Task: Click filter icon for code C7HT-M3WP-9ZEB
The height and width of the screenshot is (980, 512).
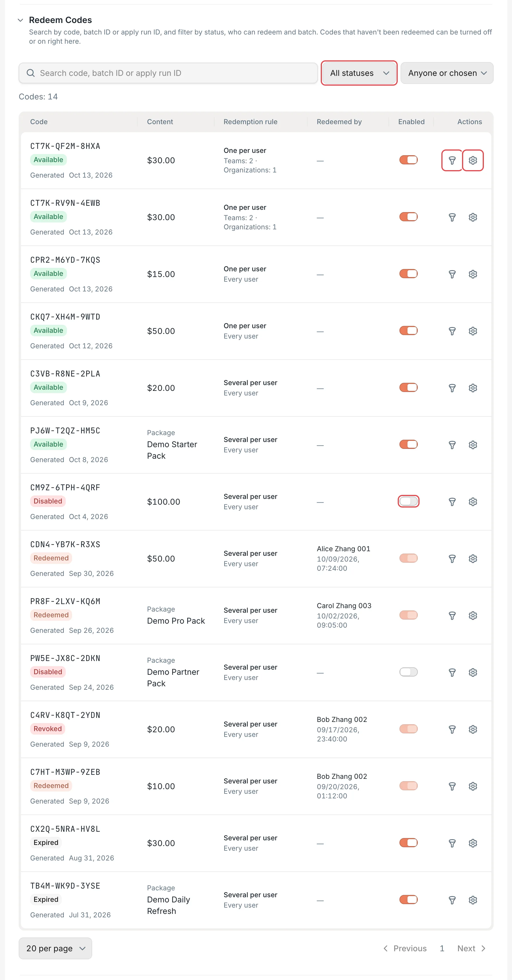Action: (x=452, y=786)
